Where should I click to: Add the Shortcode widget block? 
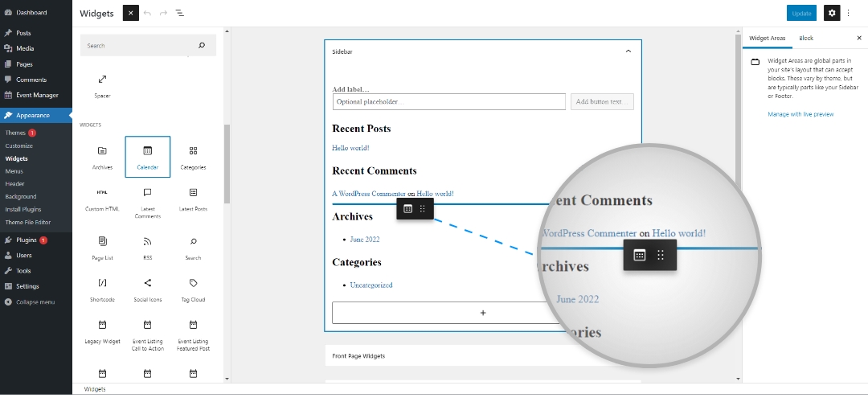pyautogui.click(x=102, y=288)
